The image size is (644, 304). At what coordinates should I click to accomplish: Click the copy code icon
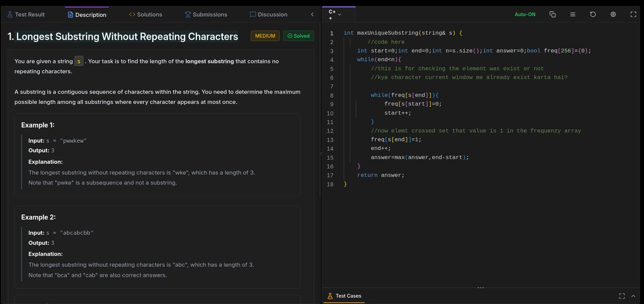(553, 14)
